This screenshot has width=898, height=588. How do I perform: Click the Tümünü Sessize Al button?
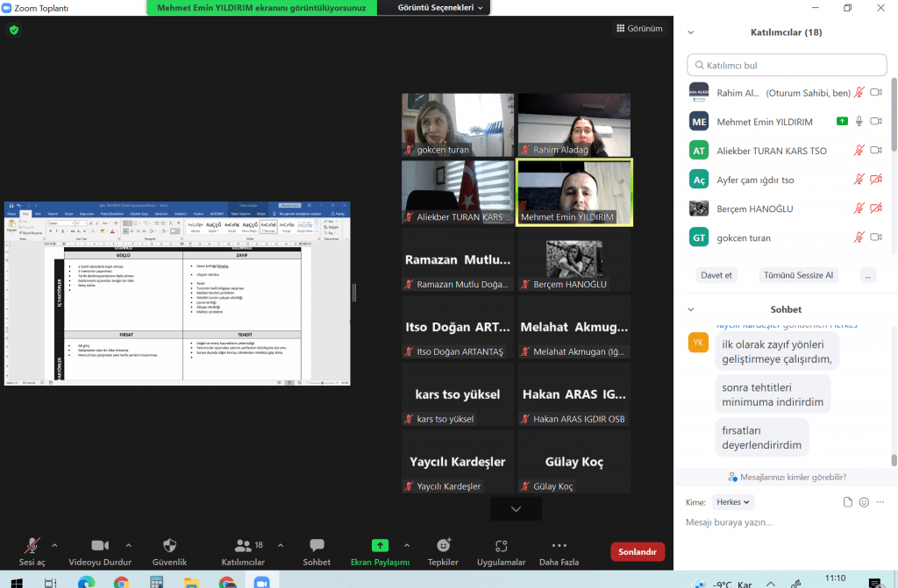798,274
